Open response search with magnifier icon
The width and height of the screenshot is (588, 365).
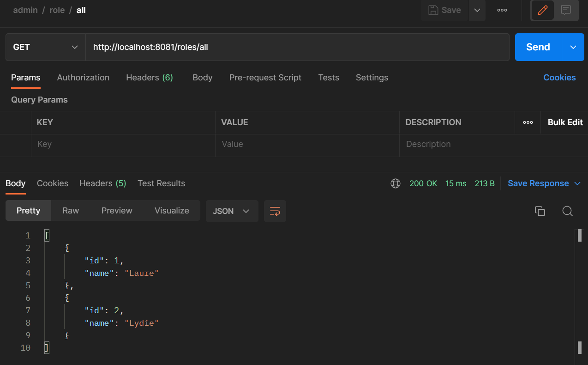coord(567,211)
